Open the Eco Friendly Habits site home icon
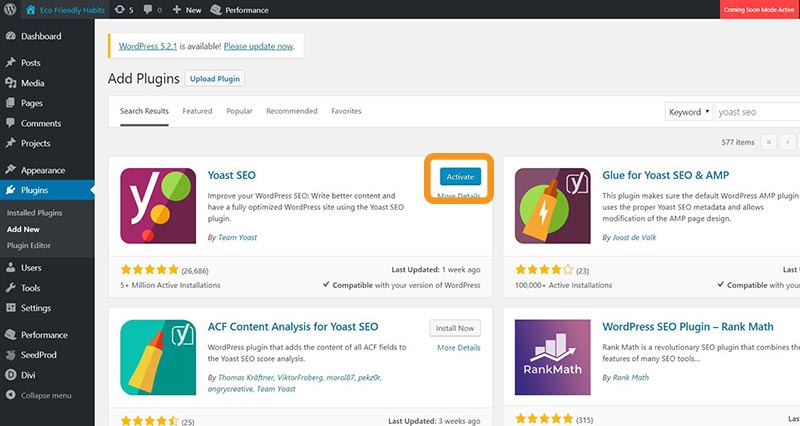 coord(31,10)
